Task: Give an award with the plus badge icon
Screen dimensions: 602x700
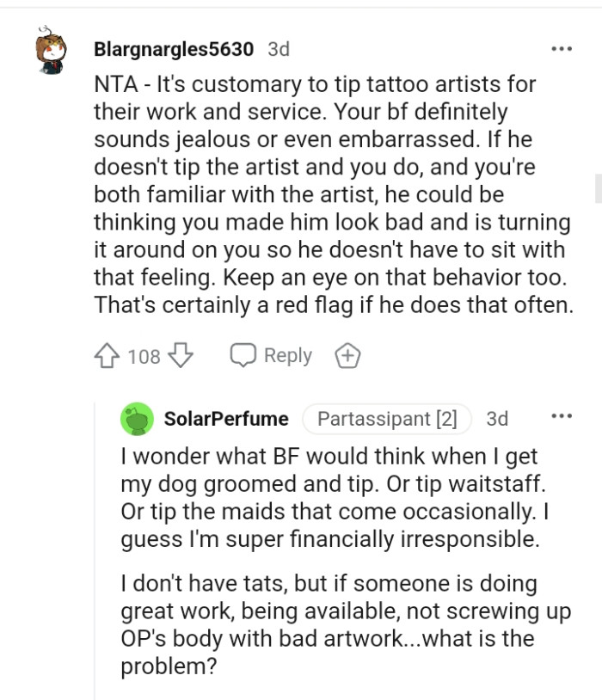Action: tap(347, 355)
